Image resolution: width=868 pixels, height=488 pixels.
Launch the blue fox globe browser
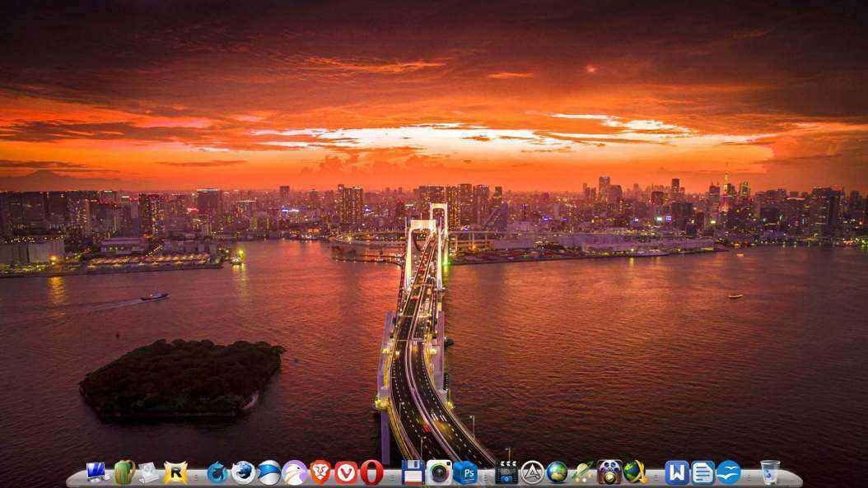(x=243, y=472)
